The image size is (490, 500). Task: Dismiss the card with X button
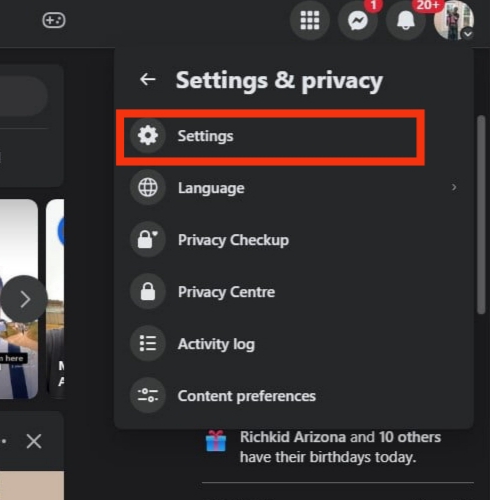34,442
